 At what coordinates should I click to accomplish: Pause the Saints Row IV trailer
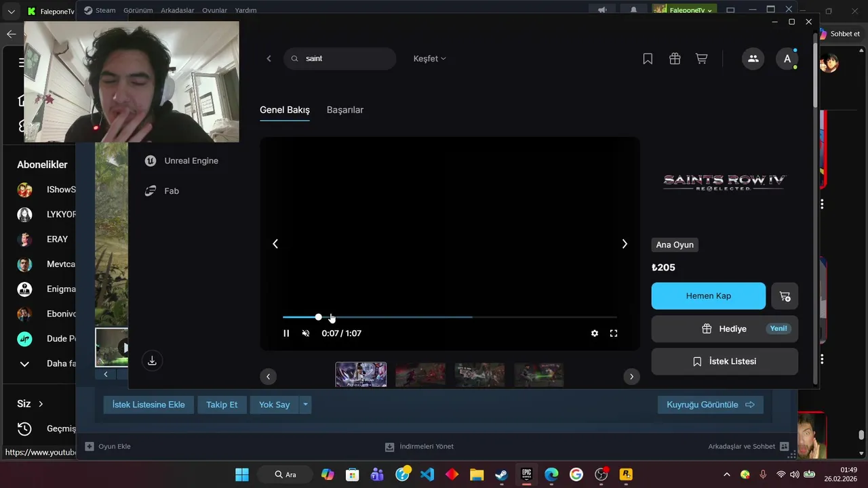(x=286, y=333)
